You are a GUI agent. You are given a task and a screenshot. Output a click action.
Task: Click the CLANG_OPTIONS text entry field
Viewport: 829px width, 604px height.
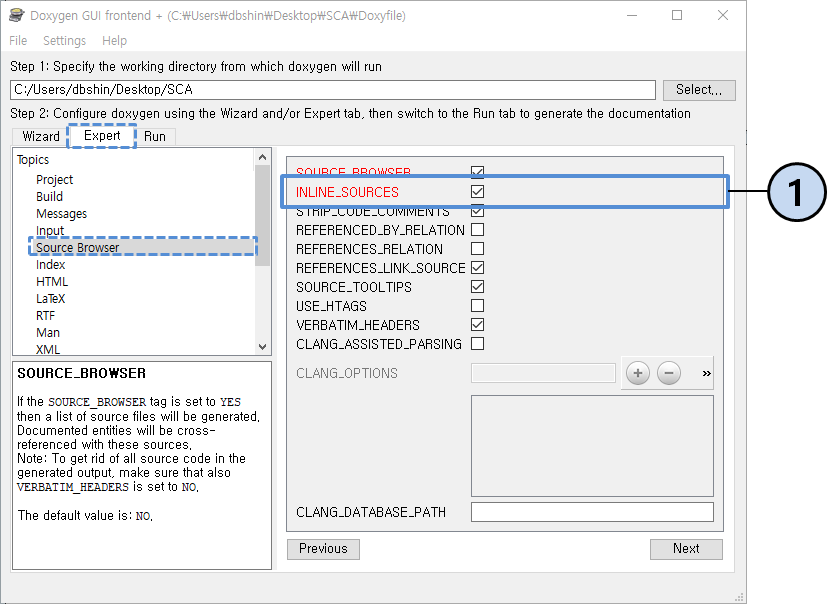[543, 373]
